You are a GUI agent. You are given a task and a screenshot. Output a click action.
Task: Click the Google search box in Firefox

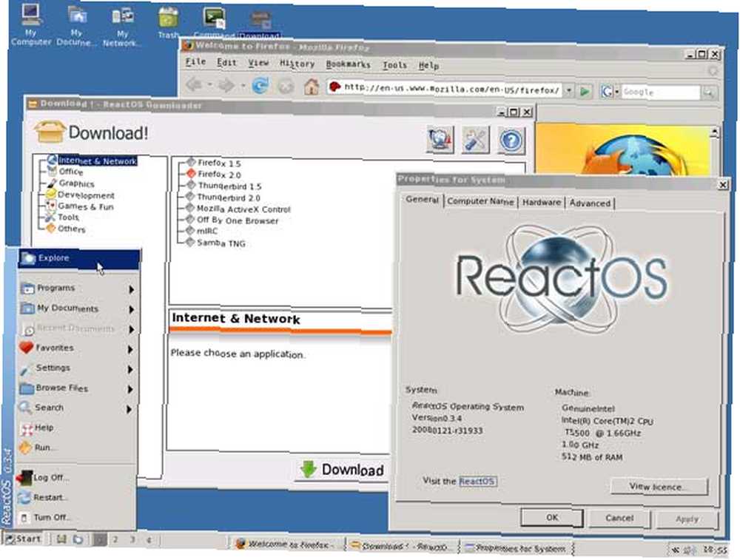tap(660, 92)
